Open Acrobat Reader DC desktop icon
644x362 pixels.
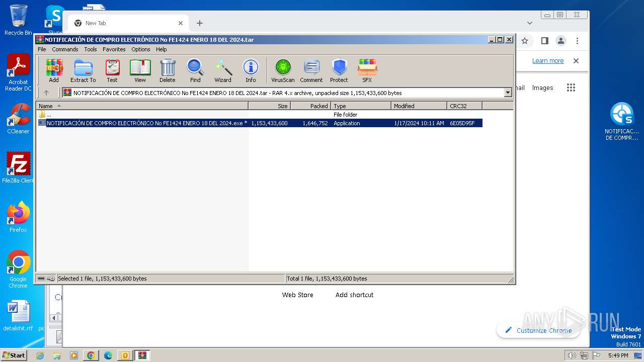click(x=18, y=73)
